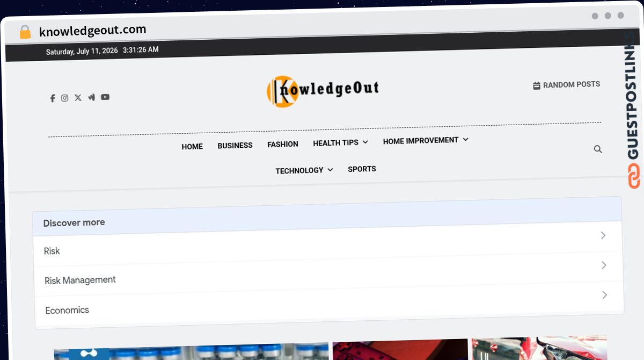The image size is (644, 360).
Task: Click the calendar icon beside Random Posts
Action: click(536, 85)
